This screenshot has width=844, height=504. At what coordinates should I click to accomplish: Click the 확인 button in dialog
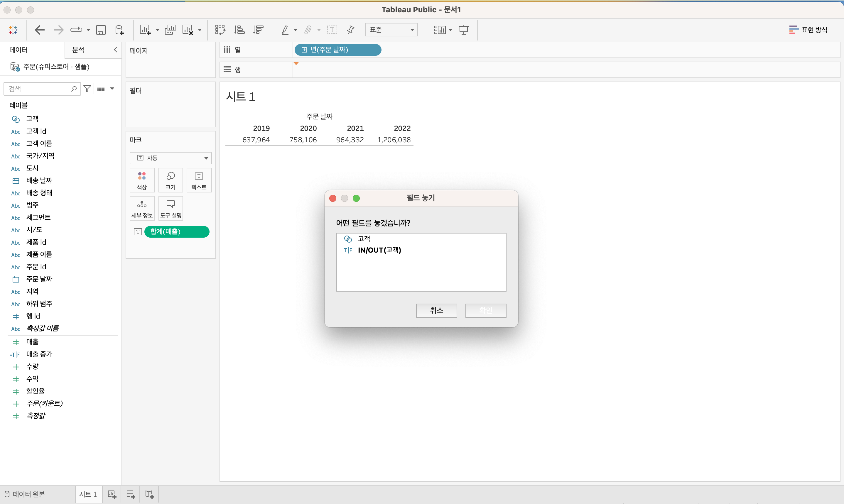pos(486,310)
